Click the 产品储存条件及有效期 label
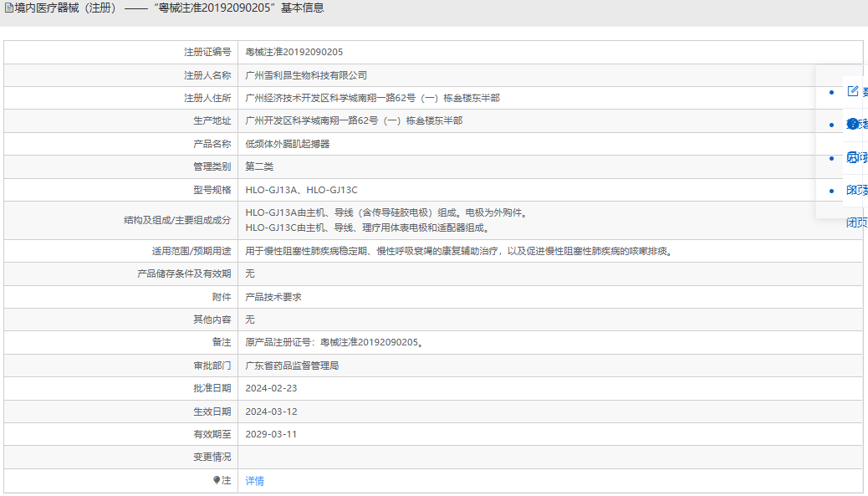Screen dimensions: 868x496 184,274
